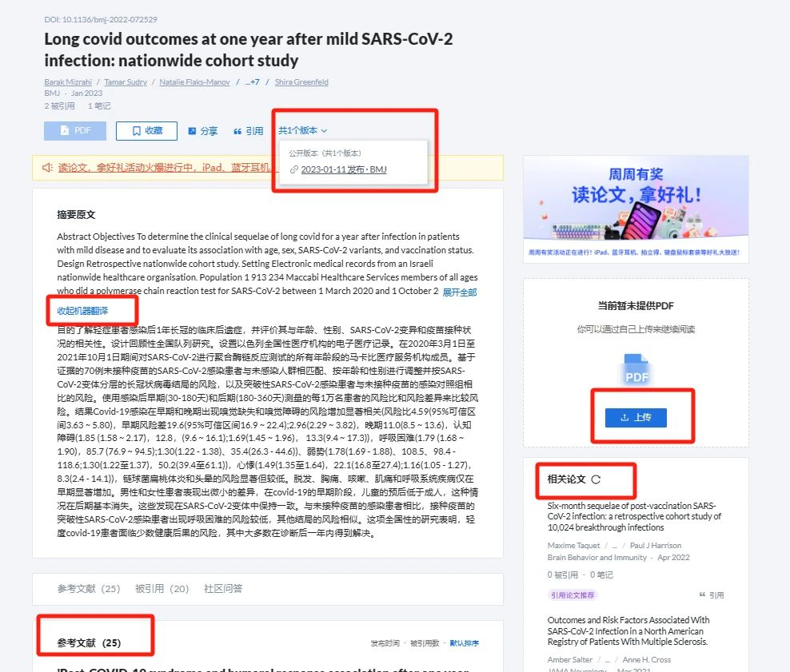Cite the Six-month sequelae paper via 引用
Screen dimensions: 790x672
pyautogui.click(x=712, y=595)
